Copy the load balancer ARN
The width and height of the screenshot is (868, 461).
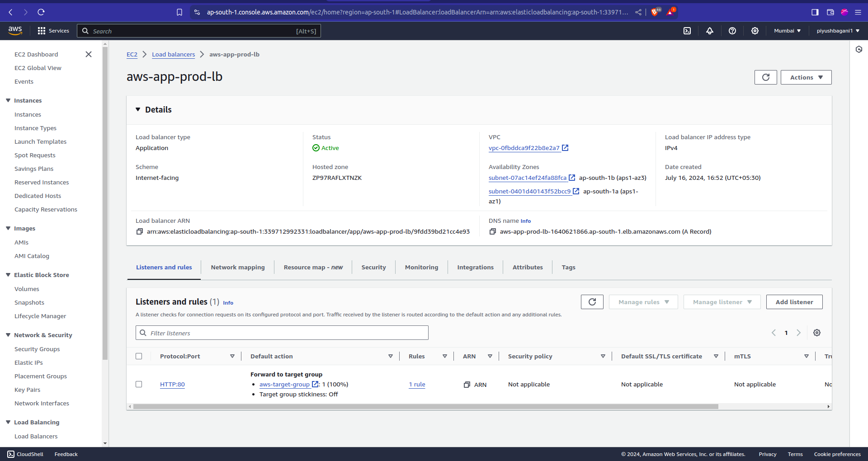140,231
